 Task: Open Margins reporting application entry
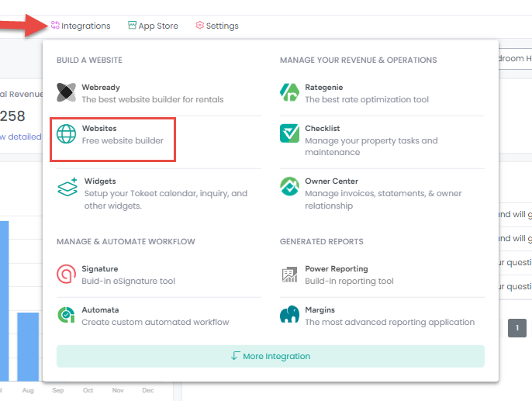[382, 316]
